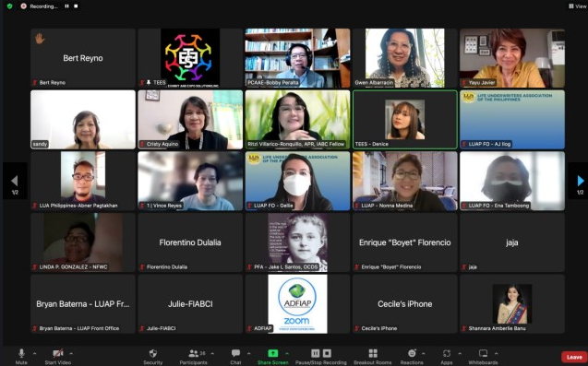
Task: Expand the arrow next to Start Video
Action: (71, 353)
